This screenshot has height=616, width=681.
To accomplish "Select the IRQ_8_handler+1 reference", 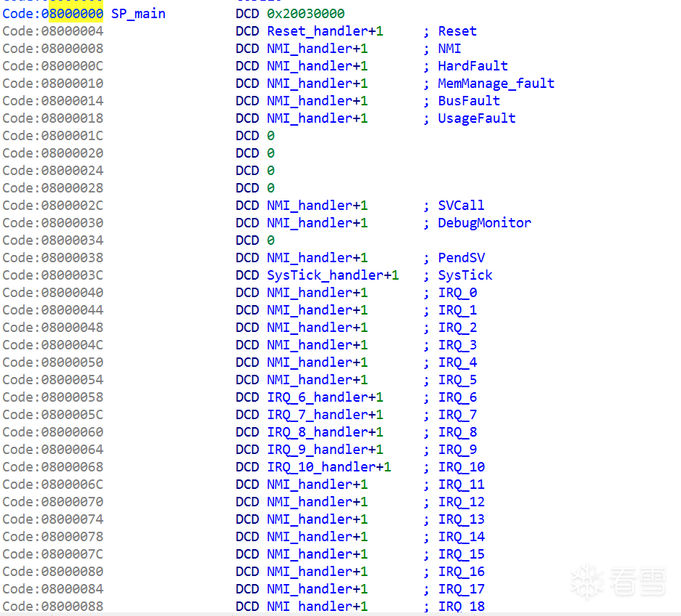I will pos(325,432).
